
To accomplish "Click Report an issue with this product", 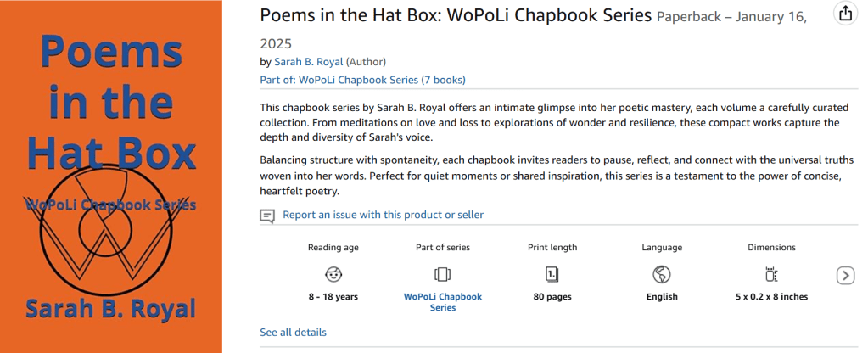I will (383, 215).
